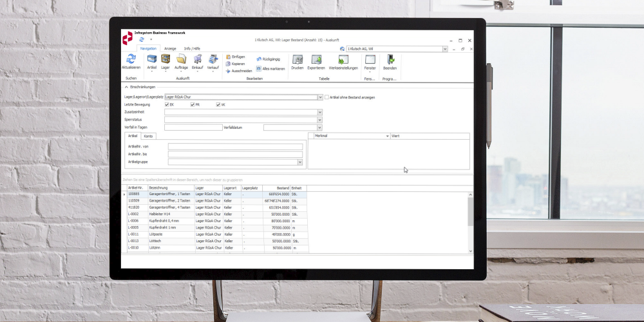
Task: Click the Exportieren table icon
Action: [316, 59]
